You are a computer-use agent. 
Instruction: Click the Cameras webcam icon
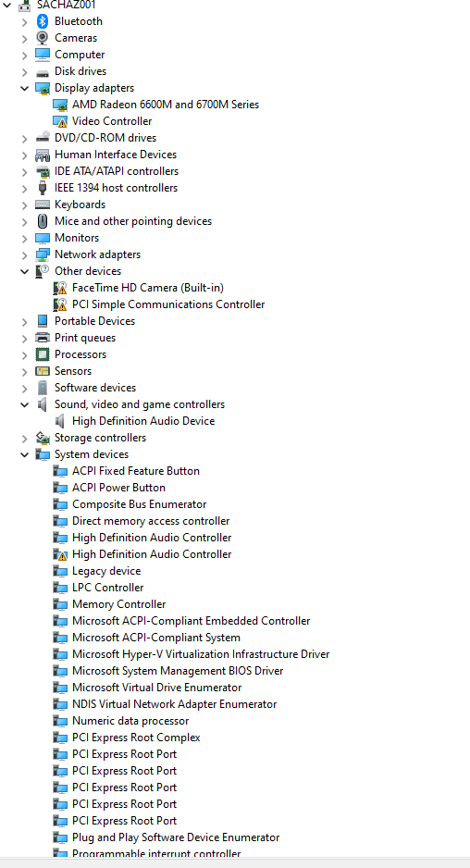click(43, 38)
